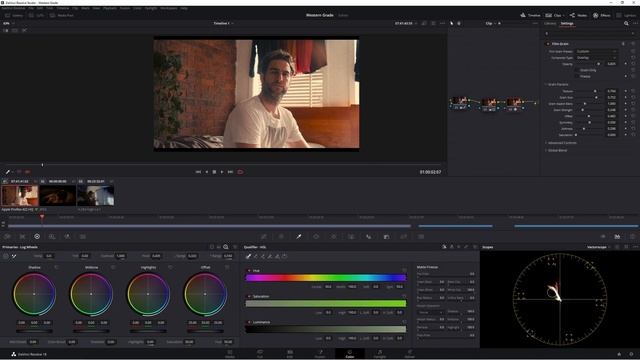This screenshot has width=640, height=360.
Task: Reset the Offset color wheel
Action: pyautogui.click(x=227, y=267)
